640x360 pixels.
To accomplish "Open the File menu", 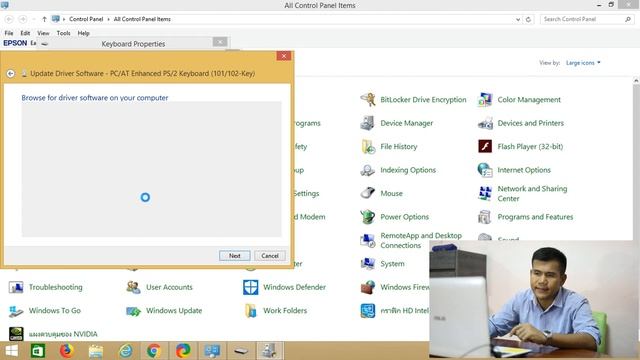I will click(9, 33).
